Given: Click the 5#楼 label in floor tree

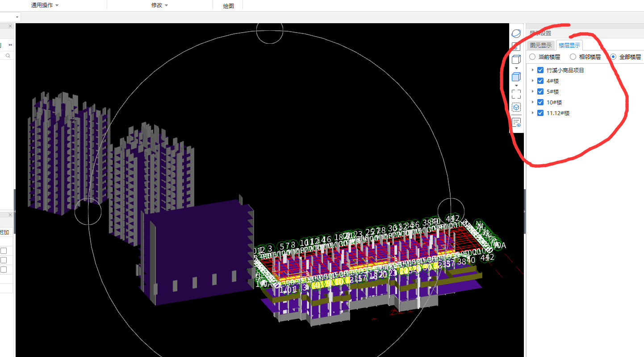Looking at the screenshot, I should pyautogui.click(x=552, y=91).
